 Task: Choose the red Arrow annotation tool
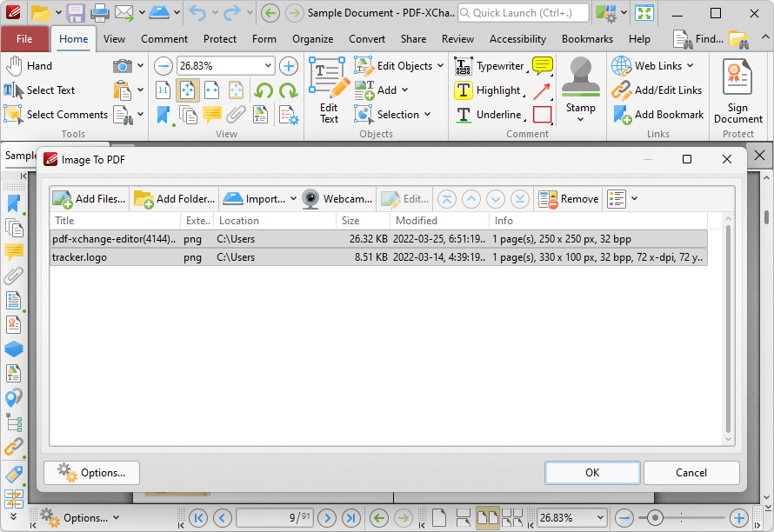[x=542, y=90]
